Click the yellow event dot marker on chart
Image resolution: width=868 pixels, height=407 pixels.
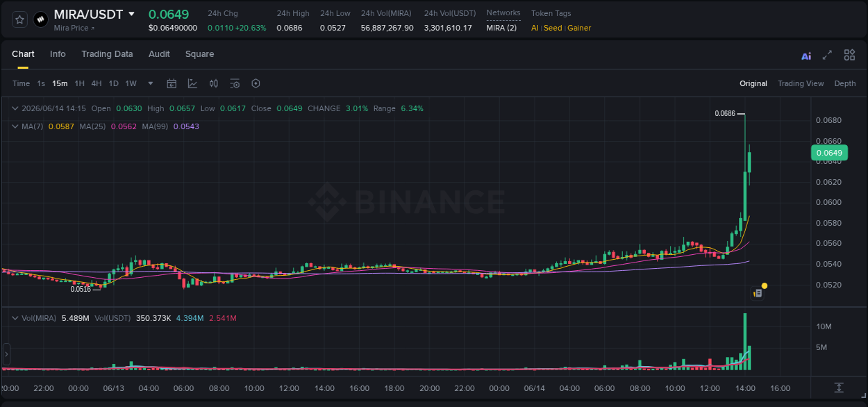tap(765, 285)
